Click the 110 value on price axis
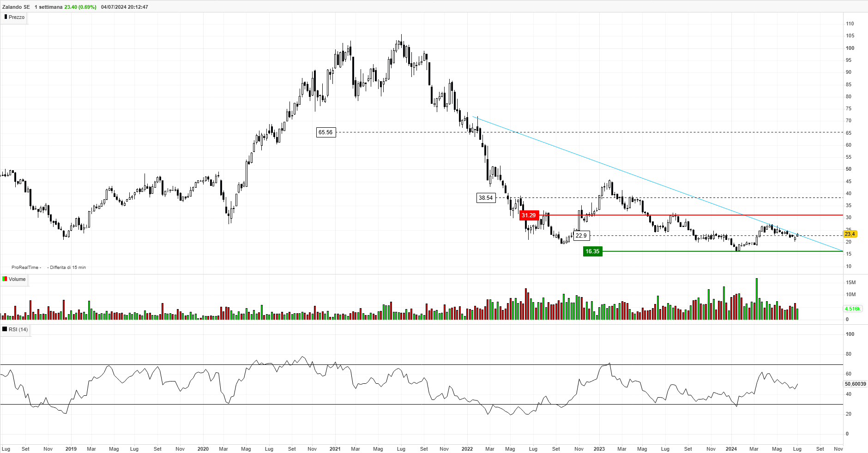 (850, 24)
